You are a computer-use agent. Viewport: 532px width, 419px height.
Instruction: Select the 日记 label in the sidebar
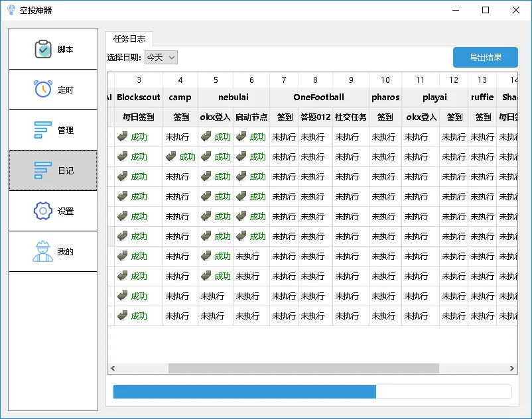pyautogui.click(x=66, y=170)
